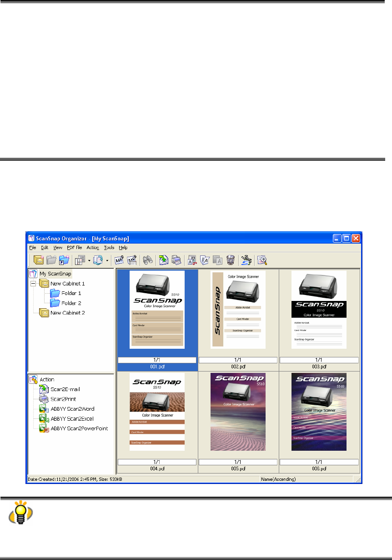Click the window resize grip
This screenshot has width=392, height=560.
point(357,479)
